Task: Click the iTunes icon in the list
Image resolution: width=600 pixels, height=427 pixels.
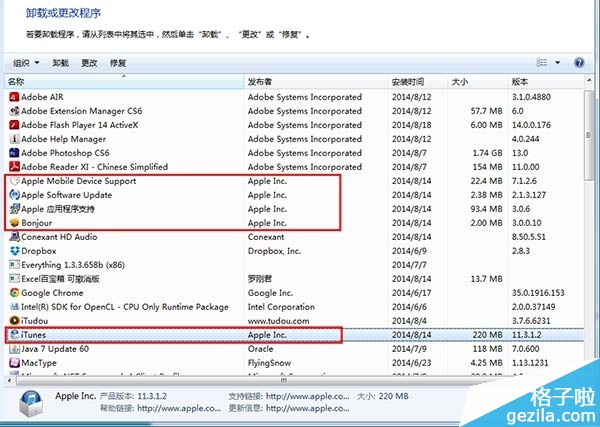Action: click(x=14, y=335)
